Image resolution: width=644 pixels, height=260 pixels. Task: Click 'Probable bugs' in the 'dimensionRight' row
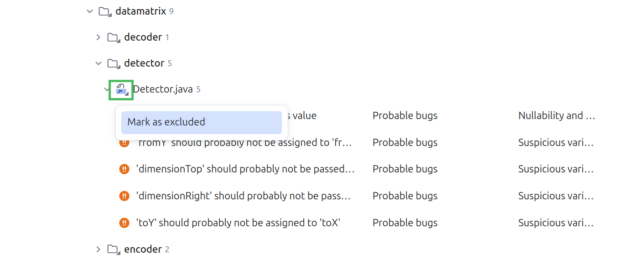(x=405, y=196)
